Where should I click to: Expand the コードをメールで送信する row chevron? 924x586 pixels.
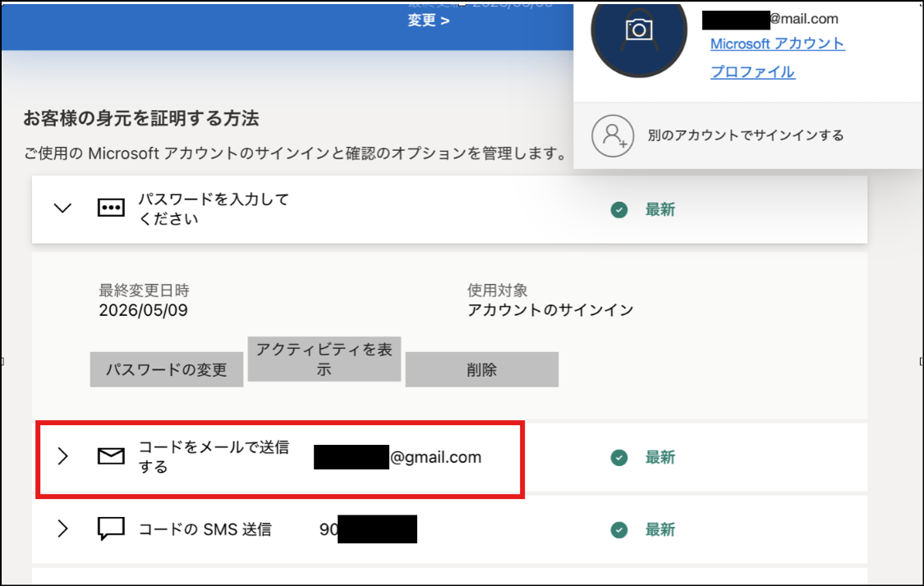(62, 456)
